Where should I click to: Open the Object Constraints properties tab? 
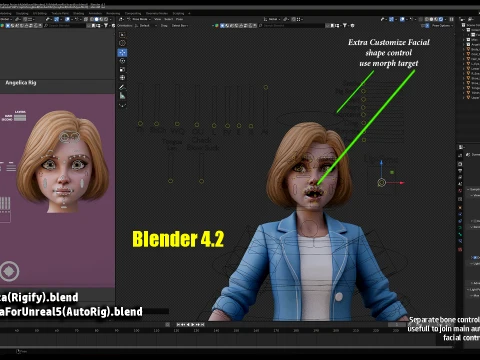460,221
